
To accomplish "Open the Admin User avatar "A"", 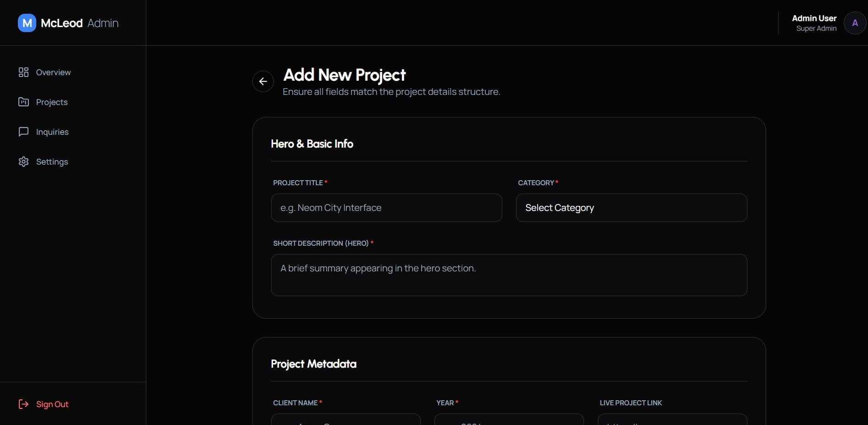I will pyautogui.click(x=855, y=23).
